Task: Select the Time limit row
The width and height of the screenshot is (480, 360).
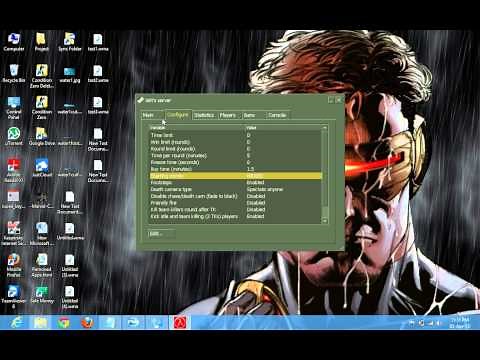Action: point(235,135)
